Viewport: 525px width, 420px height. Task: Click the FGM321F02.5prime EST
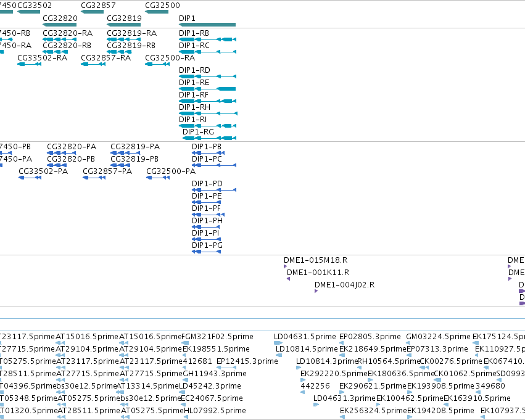[186, 343]
